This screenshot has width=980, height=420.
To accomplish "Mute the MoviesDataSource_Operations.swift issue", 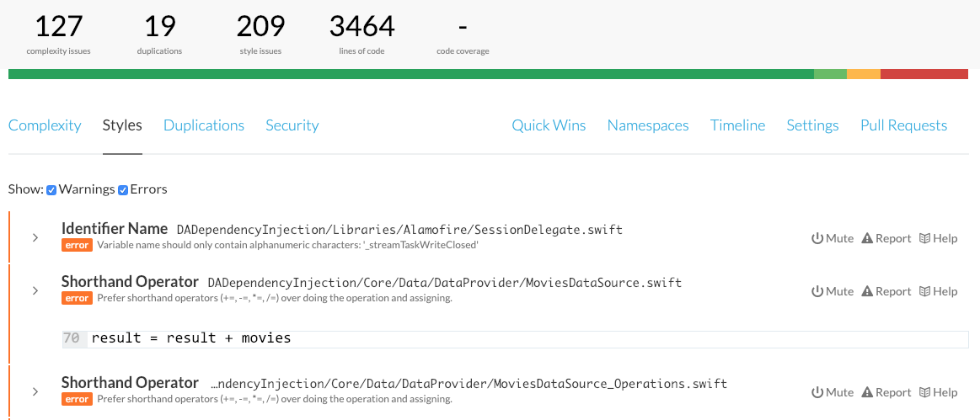I will (x=833, y=392).
